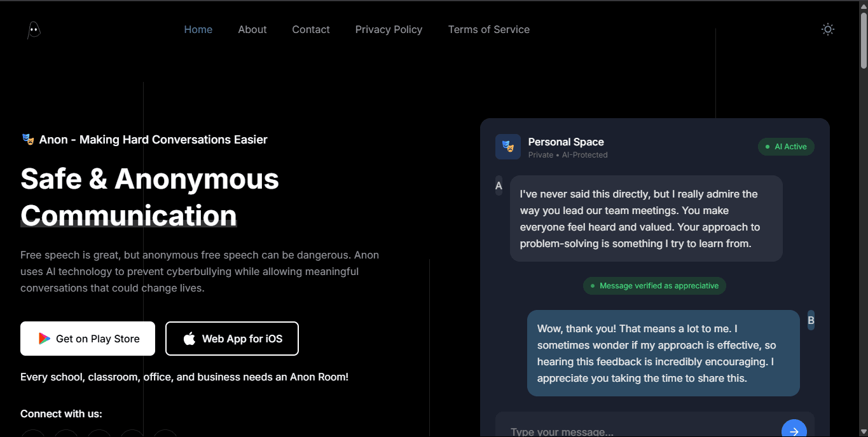Open Terms of Service link
The height and width of the screenshot is (437, 868).
coord(489,29)
